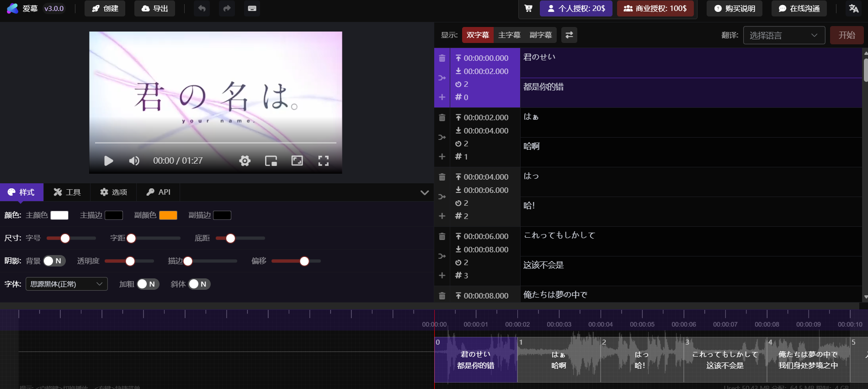Click the redo arrow in top toolbar
This screenshot has height=389, width=868.
(x=227, y=8)
